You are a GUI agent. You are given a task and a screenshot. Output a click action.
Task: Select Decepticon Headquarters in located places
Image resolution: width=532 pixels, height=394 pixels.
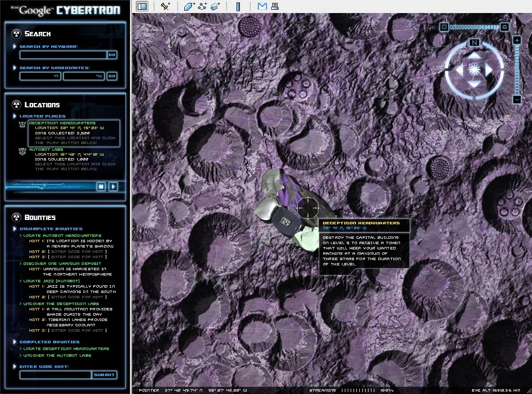coord(74,133)
